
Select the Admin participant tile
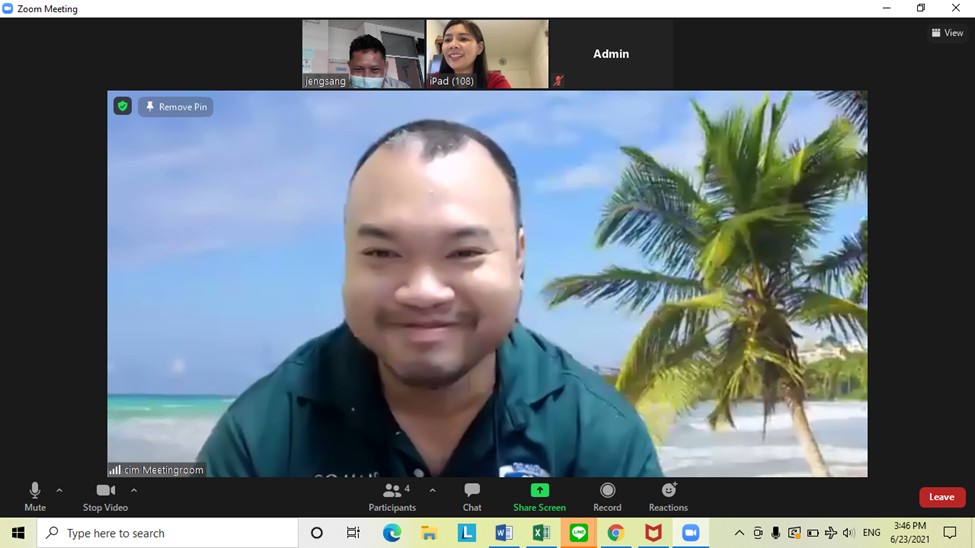pos(611,54)
